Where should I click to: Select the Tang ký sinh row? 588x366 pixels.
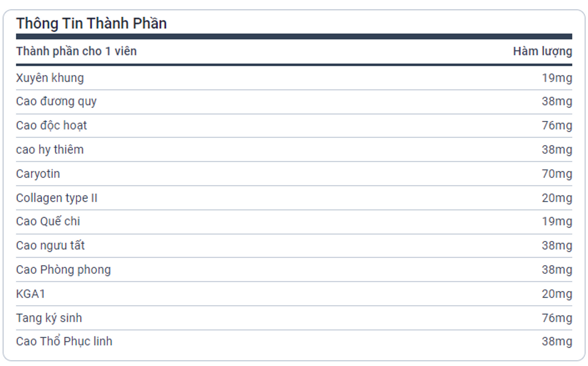tap(49, 318)
